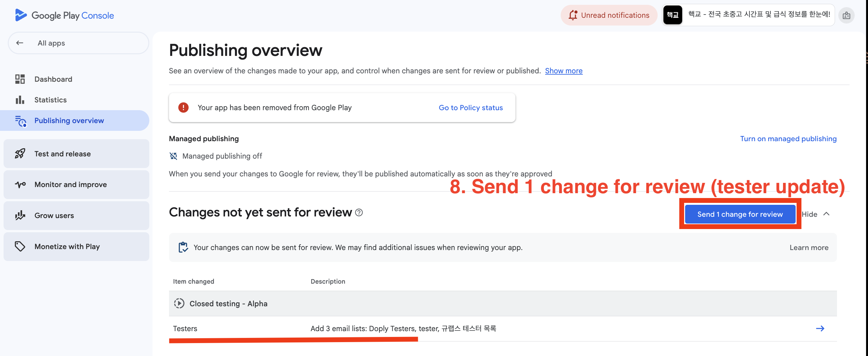The width and height of the screenshot is (868, 356).
Task: Click the Monetize with Play tag icon
Action: [x=20, y=246]
